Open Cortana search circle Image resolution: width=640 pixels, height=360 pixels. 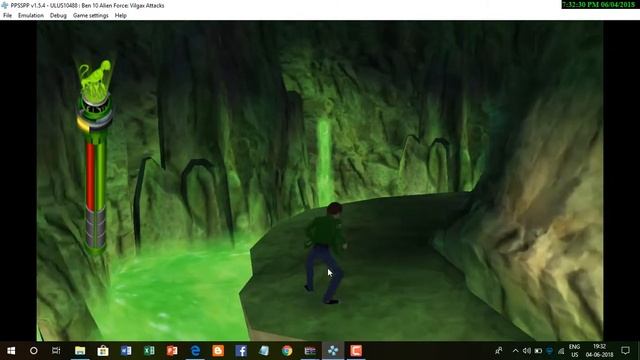tap(34, 351)
